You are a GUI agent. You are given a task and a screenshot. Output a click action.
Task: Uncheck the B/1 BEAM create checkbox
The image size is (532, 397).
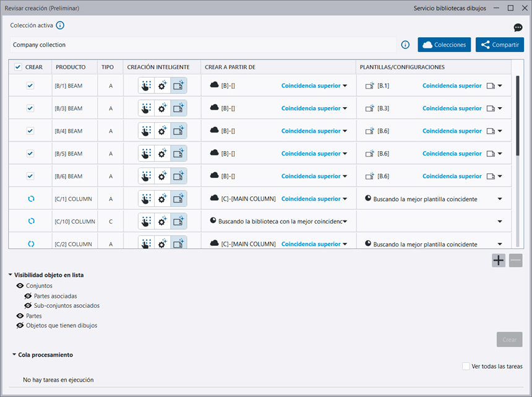pyautogui.click(x=30, y=86)
